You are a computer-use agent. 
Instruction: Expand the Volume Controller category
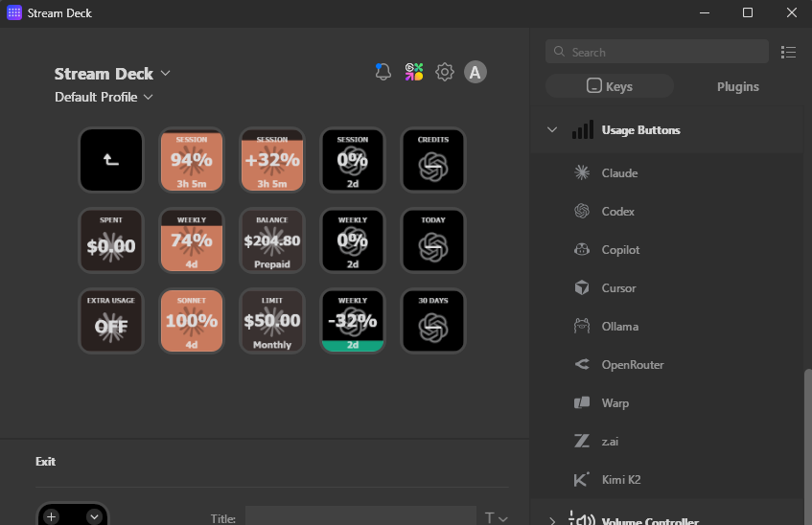coord(552,520)
